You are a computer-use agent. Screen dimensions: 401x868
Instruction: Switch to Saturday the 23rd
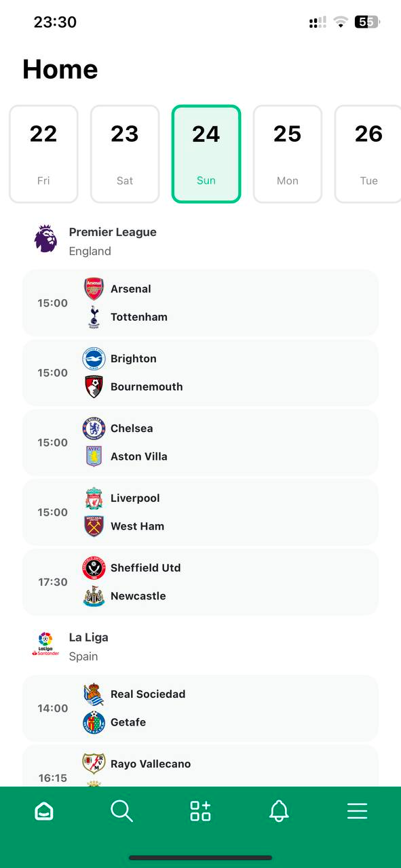click(x=125, y=153)
